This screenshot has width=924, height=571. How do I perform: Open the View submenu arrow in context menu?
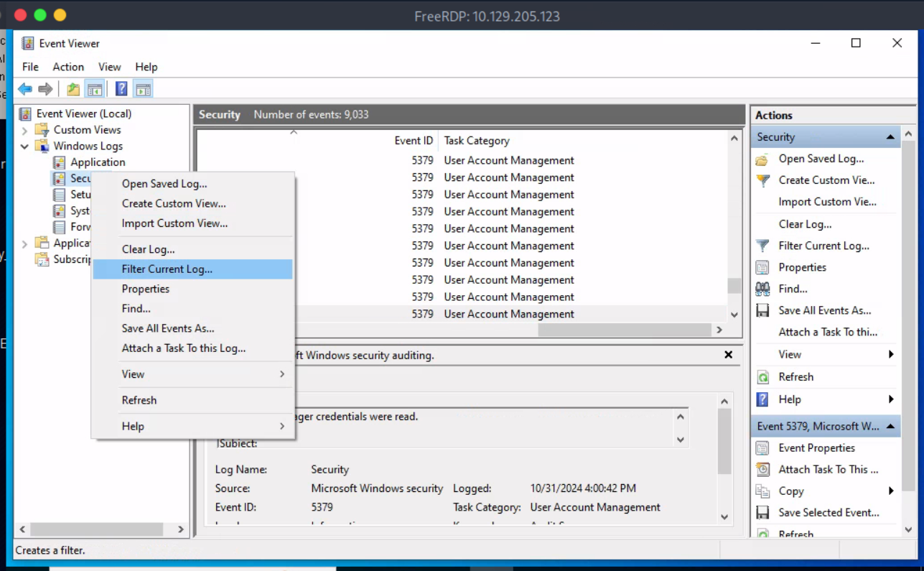282,374
